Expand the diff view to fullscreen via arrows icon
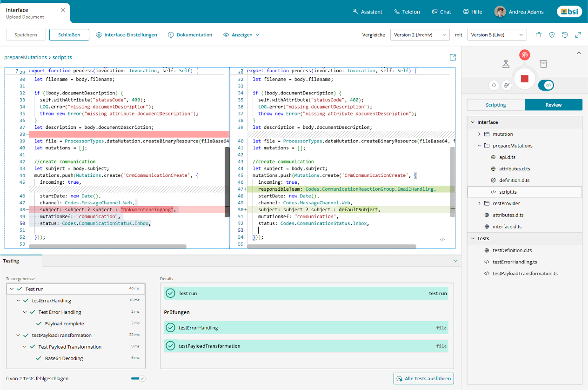This screenshot has width=588, height=390. click(578, 34)
